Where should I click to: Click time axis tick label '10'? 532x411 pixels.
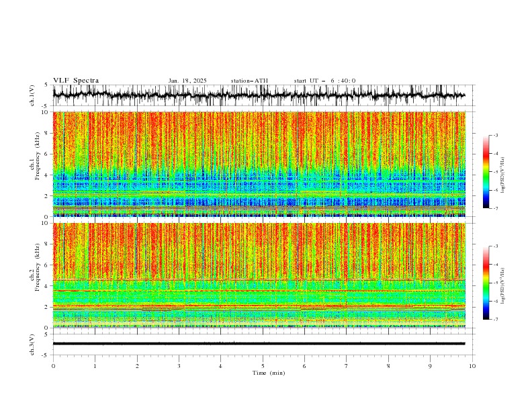point(472,366)
